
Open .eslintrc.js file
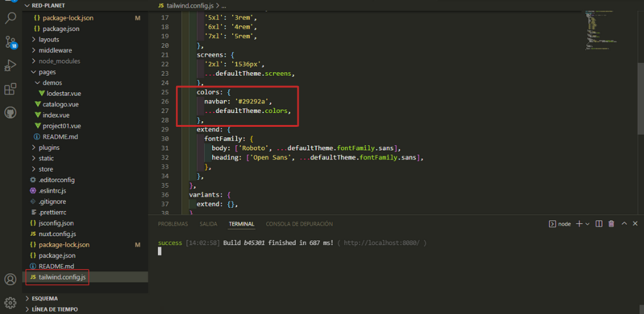tap(52, 191)
